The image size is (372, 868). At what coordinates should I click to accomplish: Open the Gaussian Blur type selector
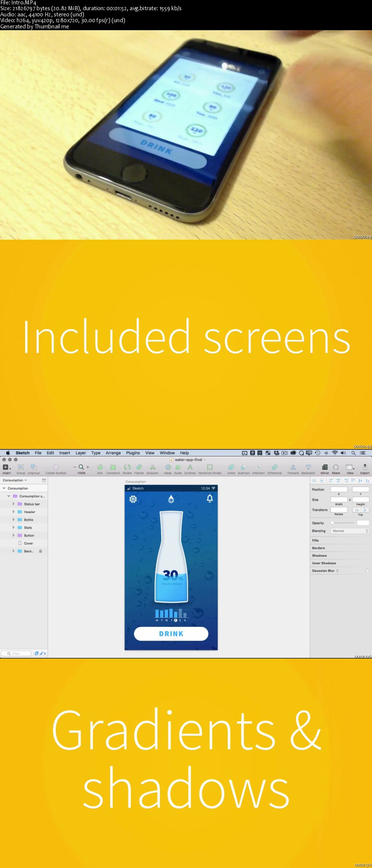(x=337, y=571)
